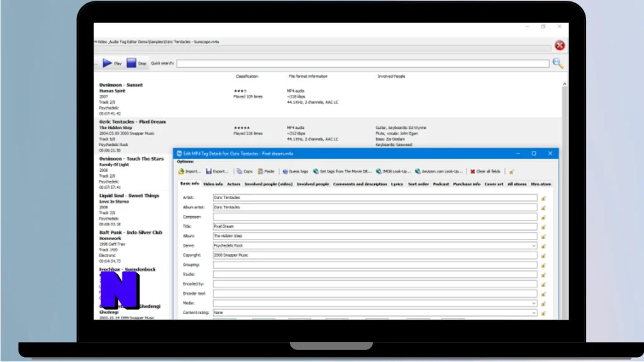Select Daft Punk - Indo Silver Club row
Image resolution: width=644 pixels, height=362 pixels.
pyautogui.click(x=133, y=246)
